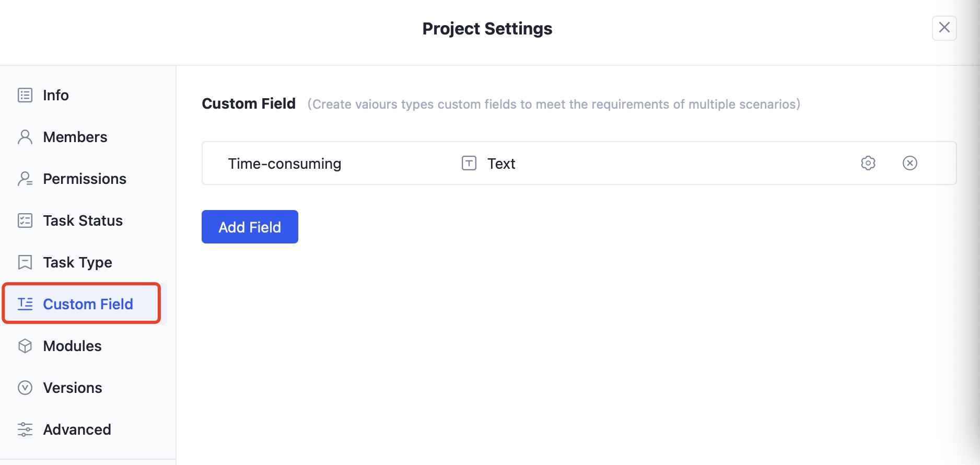Screen dimensions: 980x465
Task: Remove the Time-consuming custom field
Action: [x=910, y=163]
